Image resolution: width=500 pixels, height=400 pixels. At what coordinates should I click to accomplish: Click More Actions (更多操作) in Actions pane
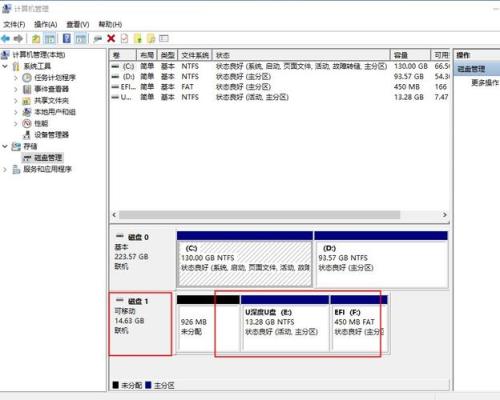click(x=485, y=83)
